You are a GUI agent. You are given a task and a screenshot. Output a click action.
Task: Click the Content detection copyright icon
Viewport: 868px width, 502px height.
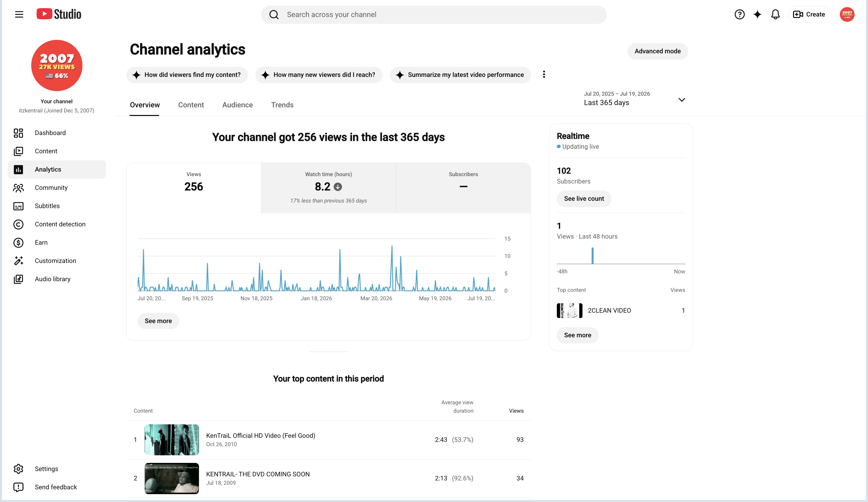(18, 224)
